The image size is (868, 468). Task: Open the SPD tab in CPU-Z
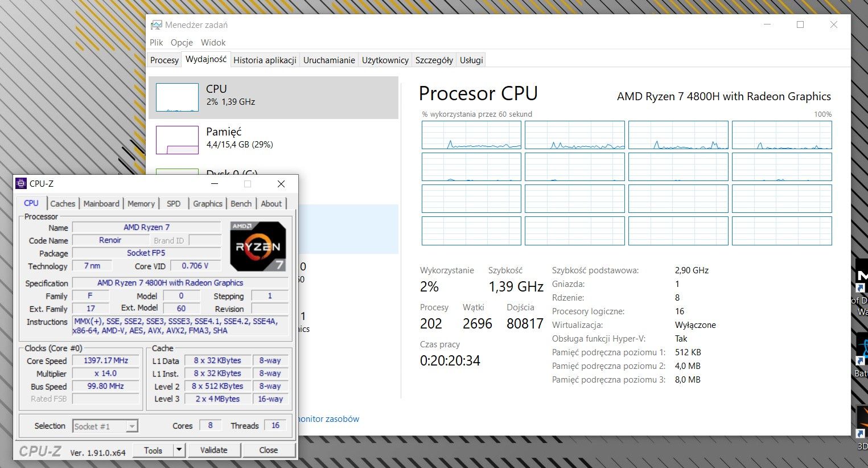174,204
